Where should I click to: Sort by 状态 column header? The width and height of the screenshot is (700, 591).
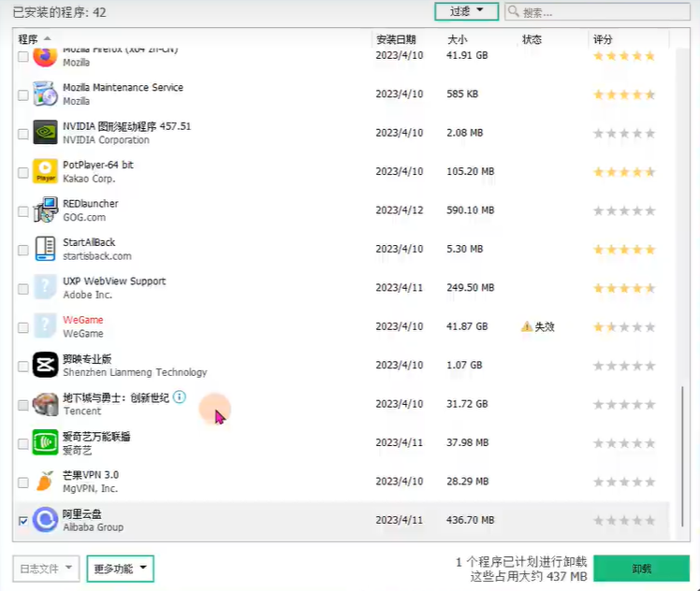532,39
